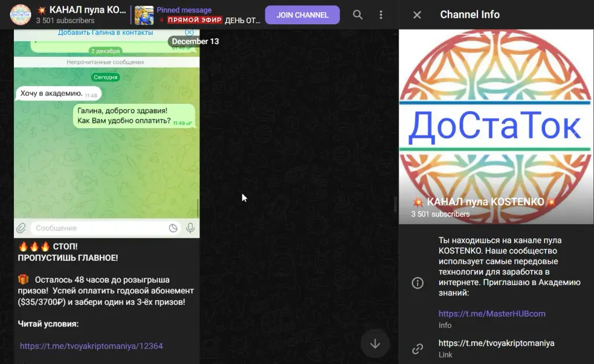
Task: Click the fire emojis before СТОП!
Action: tap(34, 247)
